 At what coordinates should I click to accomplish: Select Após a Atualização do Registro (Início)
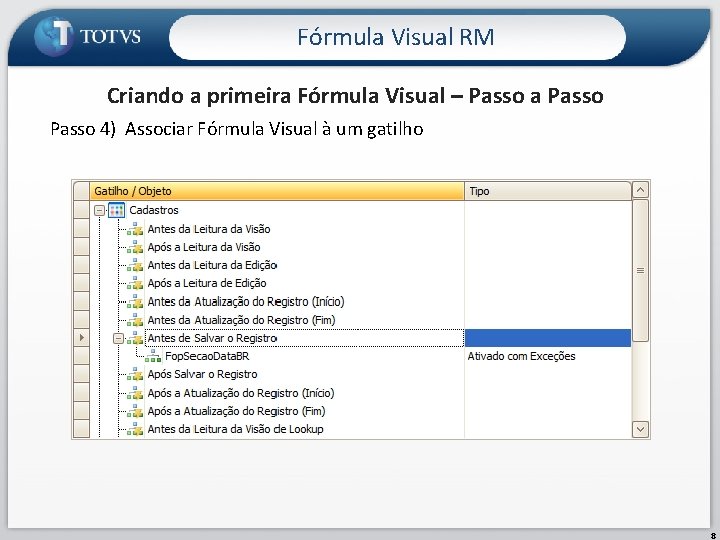(241, 393)
